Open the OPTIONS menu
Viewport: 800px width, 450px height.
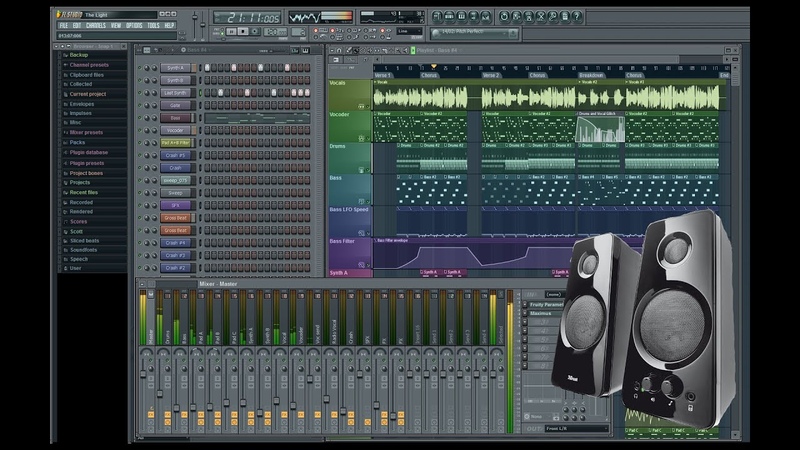click(x=134, y=26)
